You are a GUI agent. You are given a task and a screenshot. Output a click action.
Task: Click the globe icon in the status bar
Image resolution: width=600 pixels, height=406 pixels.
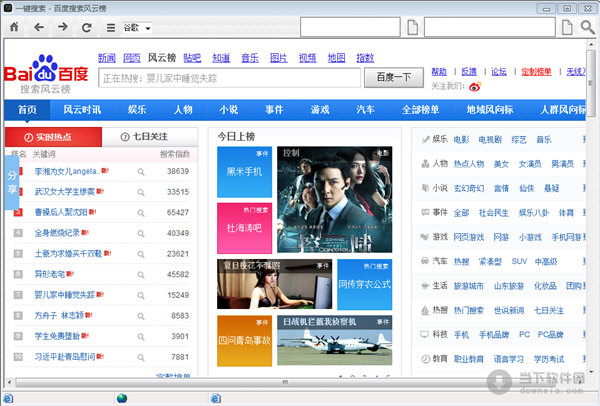point(122,398)
